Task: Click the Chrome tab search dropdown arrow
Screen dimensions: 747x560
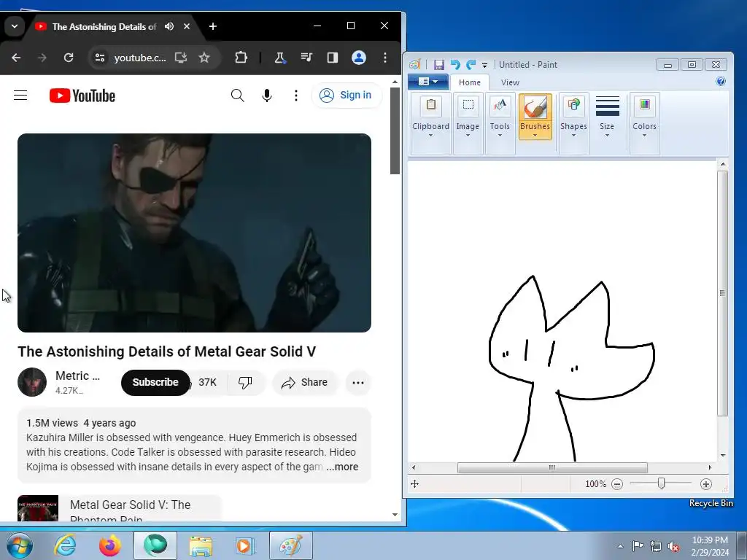Action: point(15,26)
